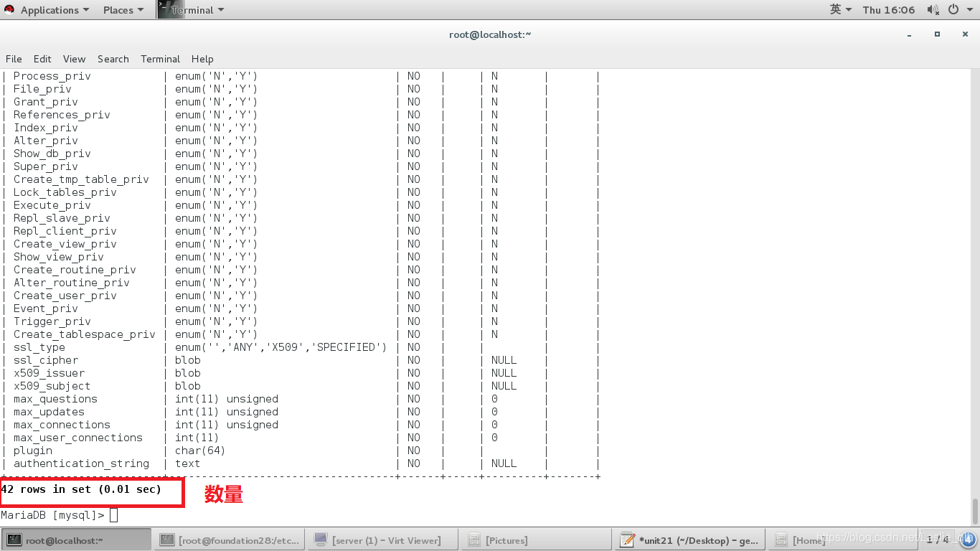Click the x509_issuer field name

pyautogui.click(x=49, y=373)
